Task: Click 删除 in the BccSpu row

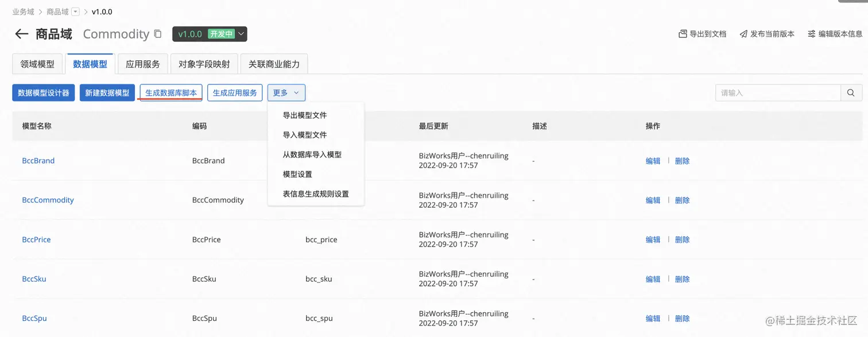Action: (682, 318)
